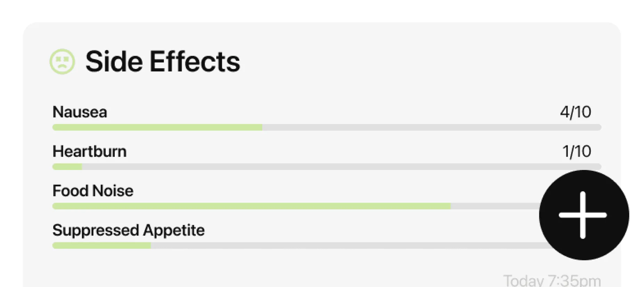Click the gray unfilled part of Heartburn bar

pyautogui.click(x=341, y=167)
